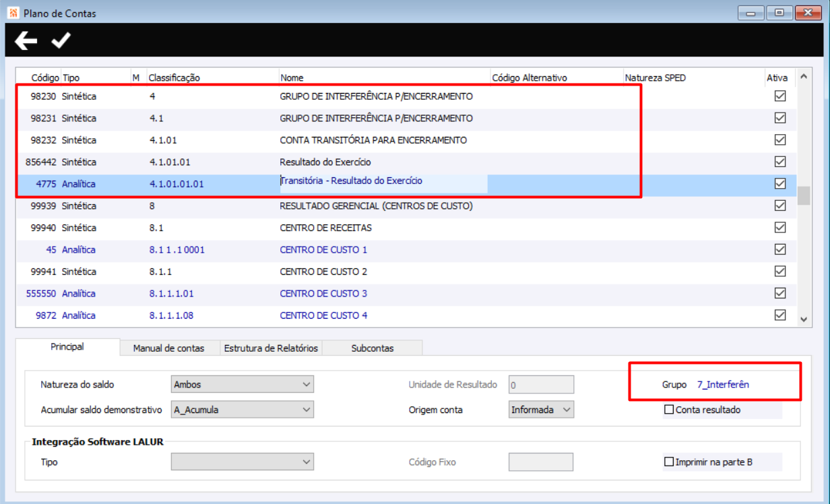Check the Imprimir na parte B box
The height and width of the screenshot is (504, 830).
[669, 462]
